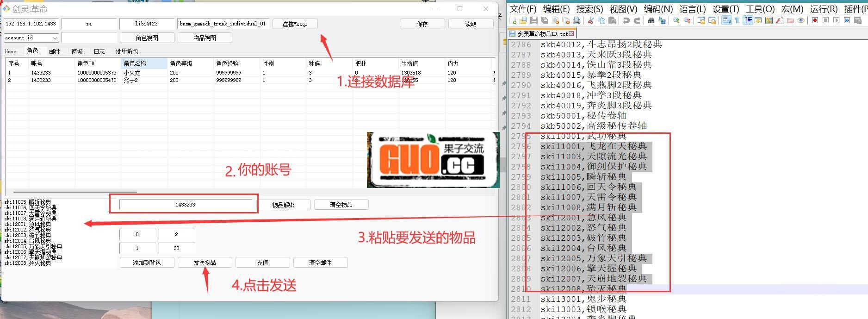Open the 语言(L) language menu
The image size is (868, 319).
click(x=692, y=9)
